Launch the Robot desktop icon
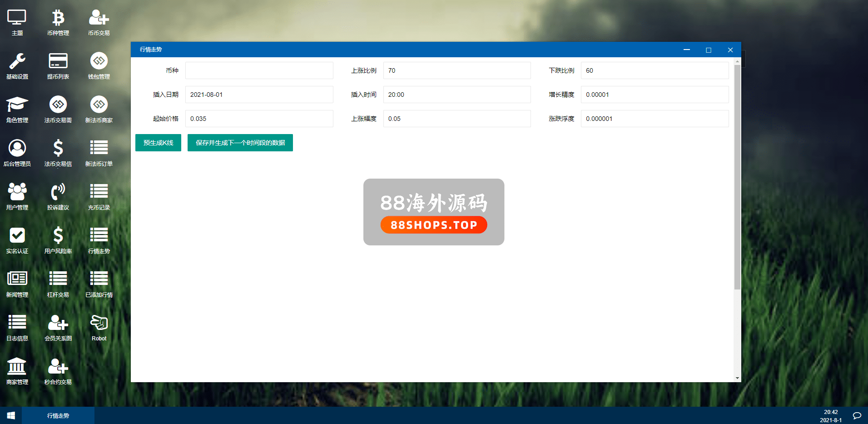 (99, 323)
